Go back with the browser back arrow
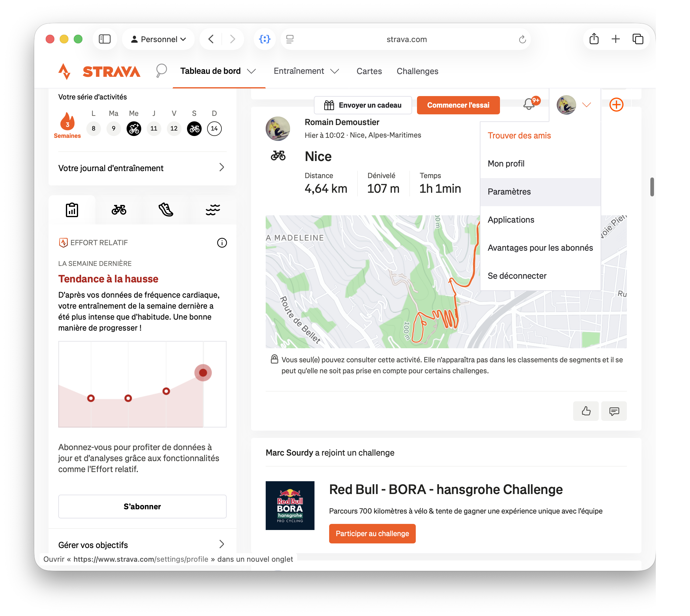The height and width of the screenshot is (616, 690). click(211, 39)
